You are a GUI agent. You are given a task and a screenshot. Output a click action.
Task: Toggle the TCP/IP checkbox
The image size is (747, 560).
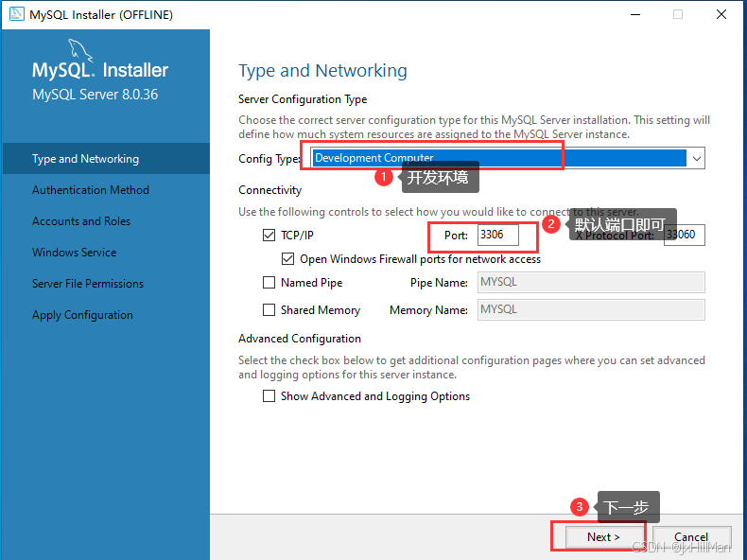[x=269, y=235]
